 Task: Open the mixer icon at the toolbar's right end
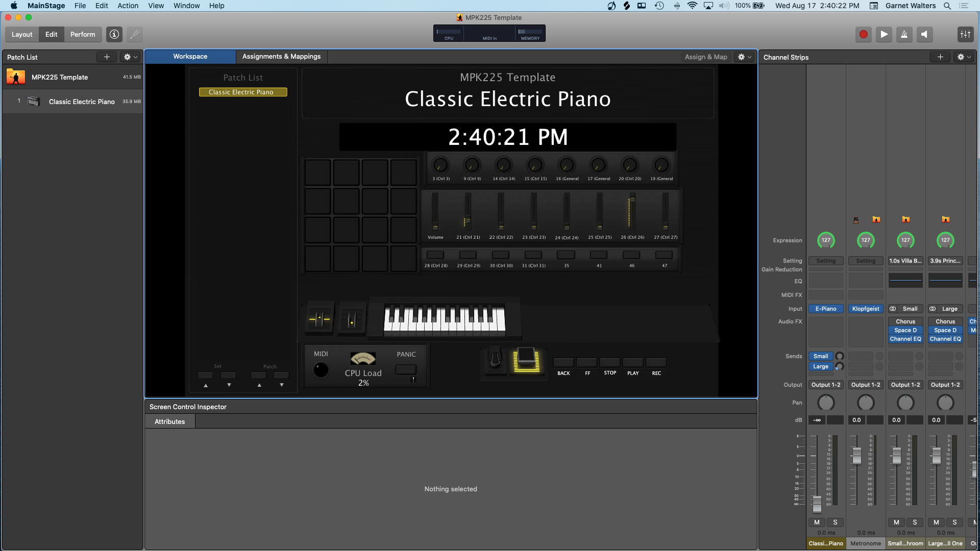coord(965,34)
